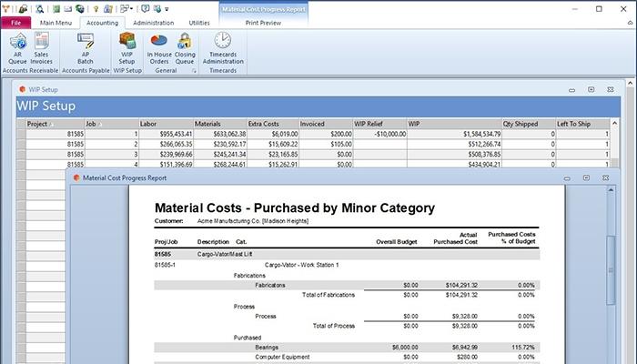The height and width of the screenshot is (364, 637).
Task: Click the green spreadsheet icon in quick access bar
Action: (56, 8)
